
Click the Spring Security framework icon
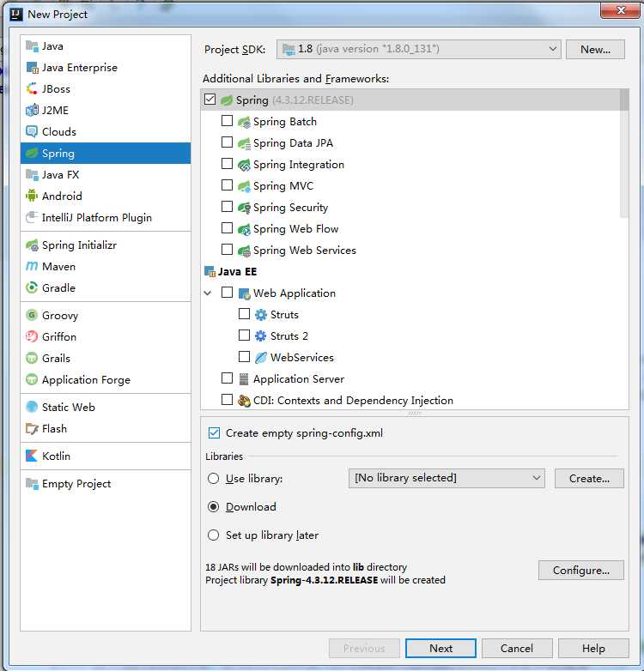click(x=244, y=208)
